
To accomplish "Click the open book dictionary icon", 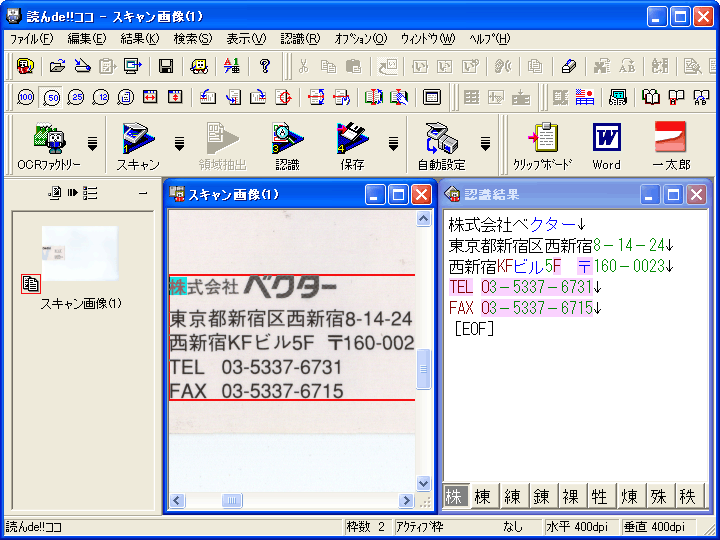I will point(651,97).
